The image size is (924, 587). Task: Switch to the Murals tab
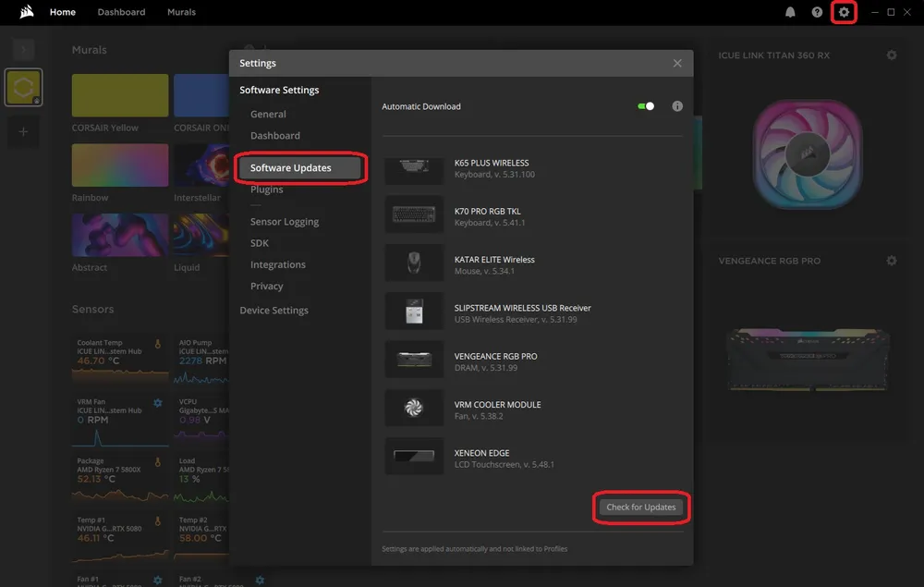[x=181, y=12]
